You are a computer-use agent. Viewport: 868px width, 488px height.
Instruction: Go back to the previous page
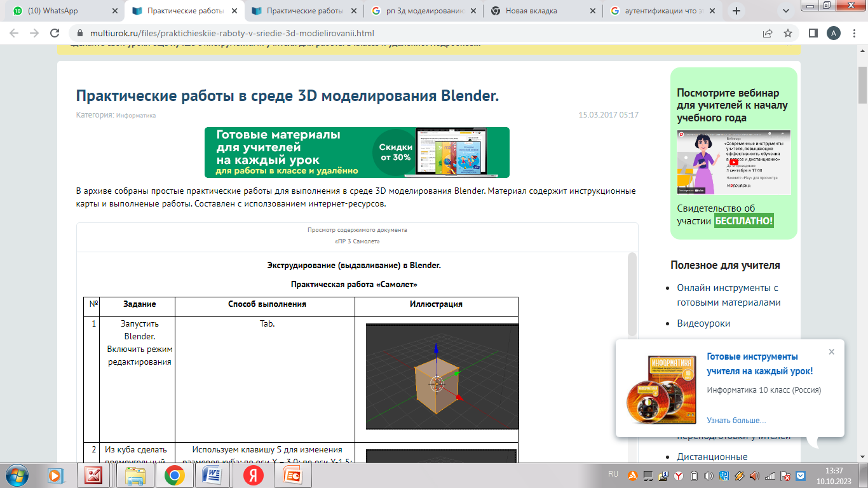(15, 33)
